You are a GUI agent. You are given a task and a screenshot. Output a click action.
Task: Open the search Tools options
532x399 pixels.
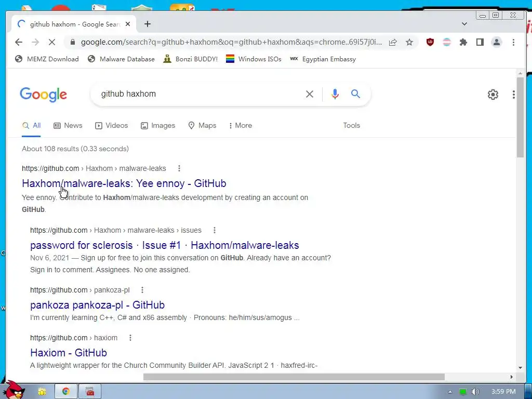[351, 126]
